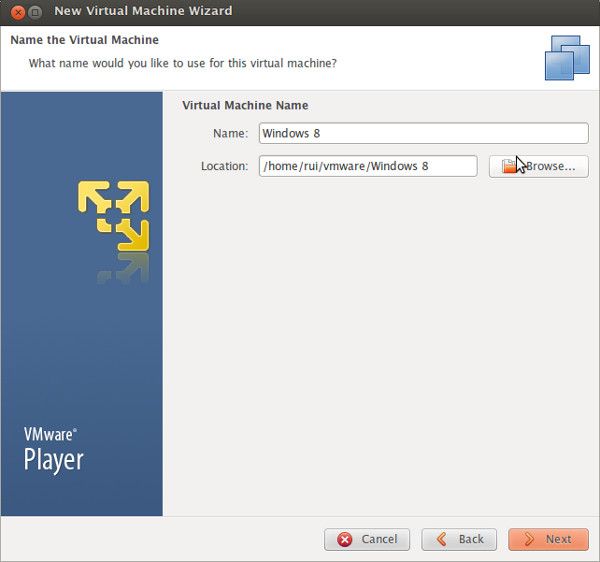The width and height of the screenshot is (600, 562).
Task: Focus the Name field containing Windows 8
Action: click(x=423, y=133)
